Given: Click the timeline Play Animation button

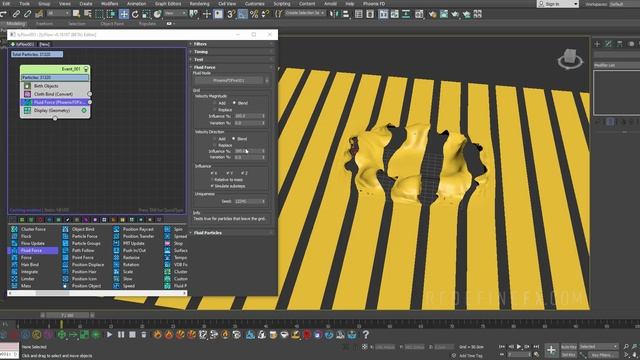Looking at the screenshot, I should (519, 347).
